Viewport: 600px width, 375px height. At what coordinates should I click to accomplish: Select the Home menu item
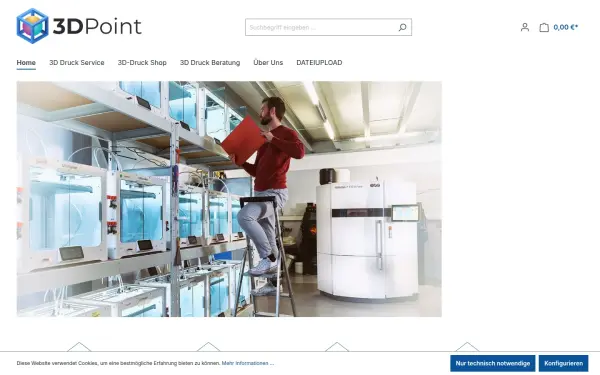coord(26,62)
